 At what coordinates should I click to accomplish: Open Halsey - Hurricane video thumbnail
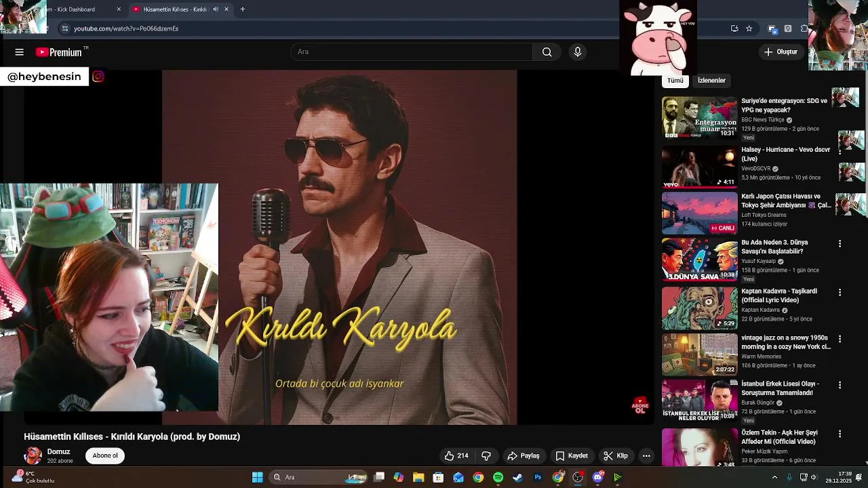coord(699,167)
